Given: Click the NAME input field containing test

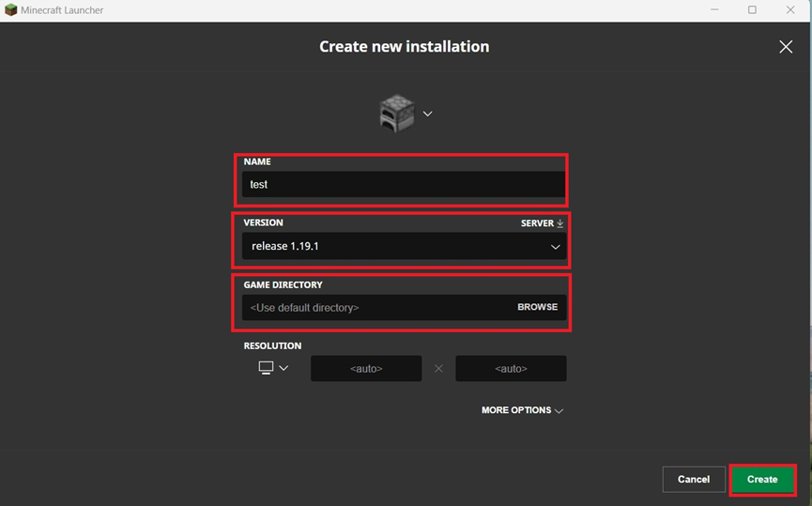Looking at the screenshot, I should (x=404, y=184).
